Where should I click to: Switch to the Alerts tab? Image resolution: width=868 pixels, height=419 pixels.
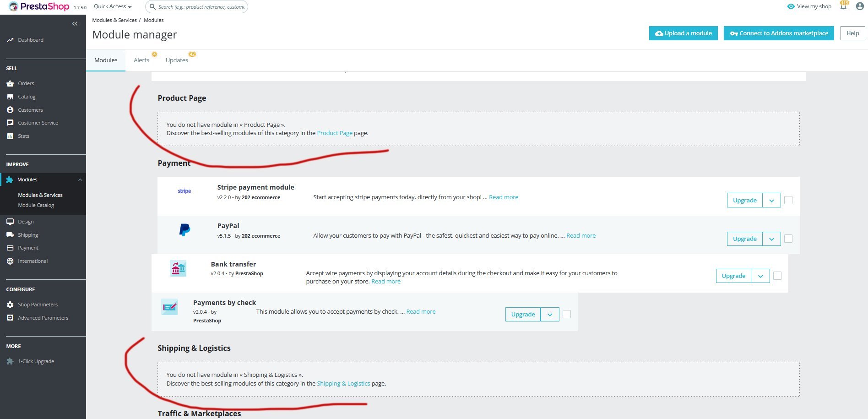141,60
